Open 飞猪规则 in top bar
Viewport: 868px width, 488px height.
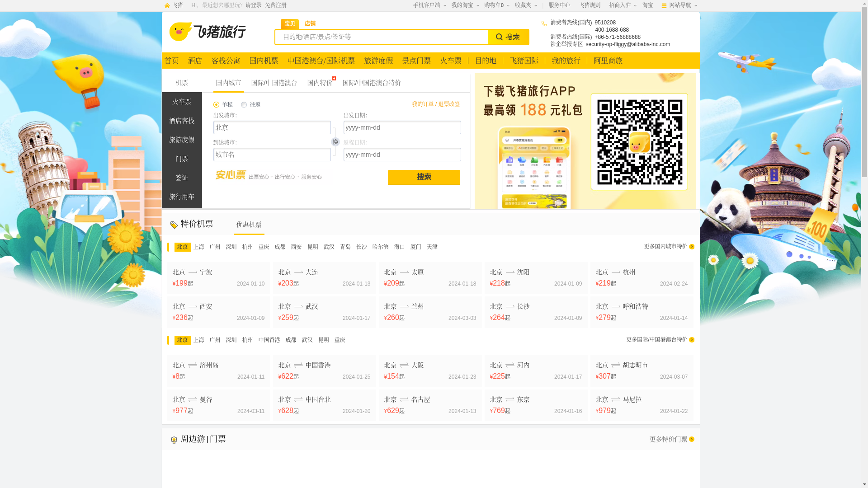[x=590, y=5]
